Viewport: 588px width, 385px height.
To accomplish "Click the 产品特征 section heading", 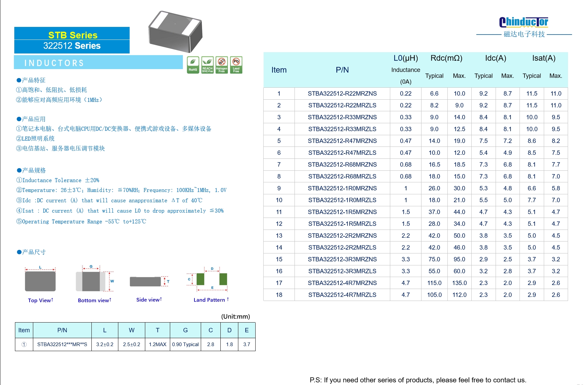I will (x=31, y=80).
